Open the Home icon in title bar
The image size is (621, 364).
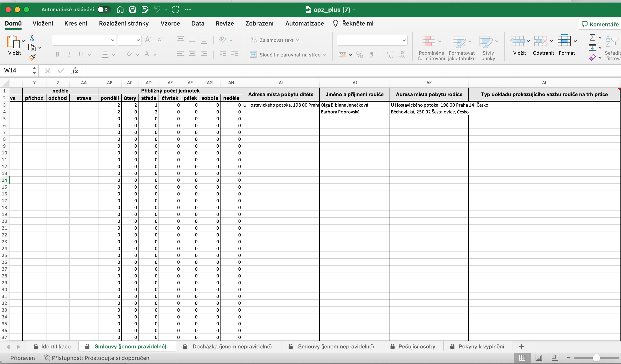[x=120, y=10]
